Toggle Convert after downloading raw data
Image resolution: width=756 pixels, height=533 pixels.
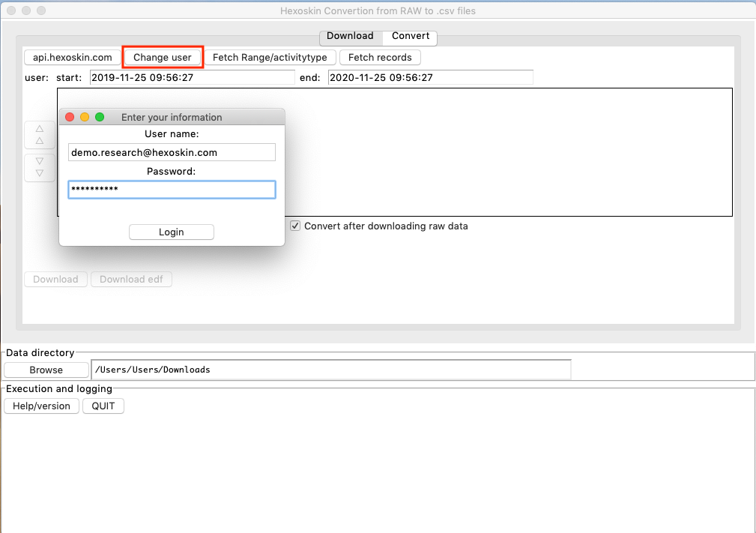(295, 226)
